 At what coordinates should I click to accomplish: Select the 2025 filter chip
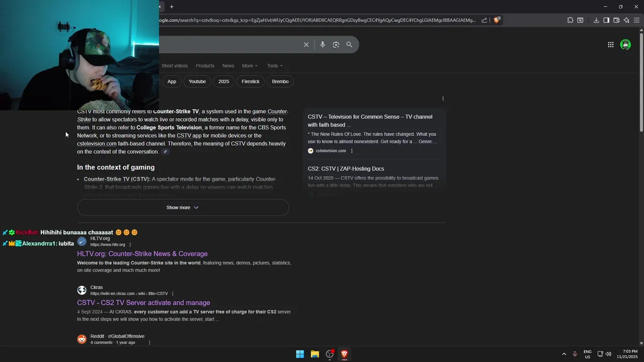click(x=224, y=81)
